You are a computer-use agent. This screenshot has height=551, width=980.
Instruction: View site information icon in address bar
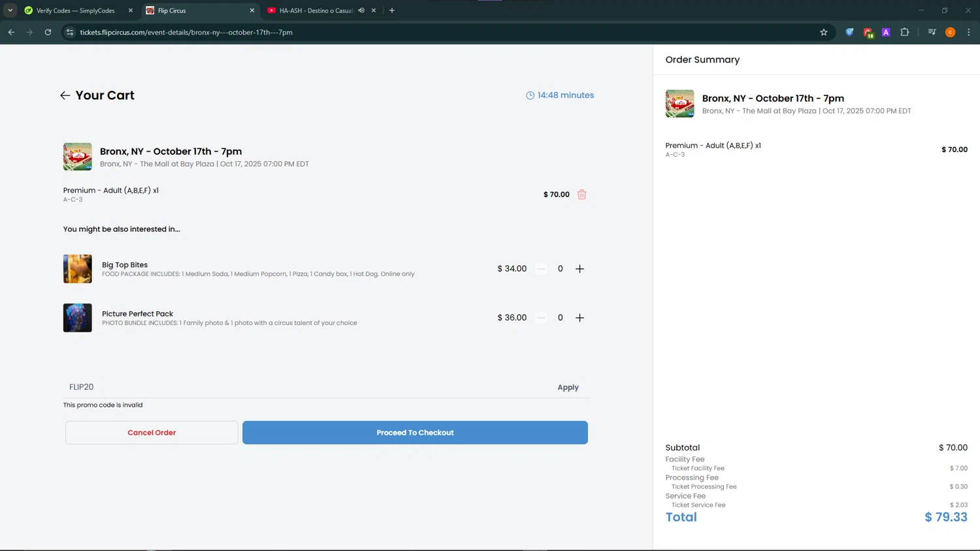tap(70, 32)
